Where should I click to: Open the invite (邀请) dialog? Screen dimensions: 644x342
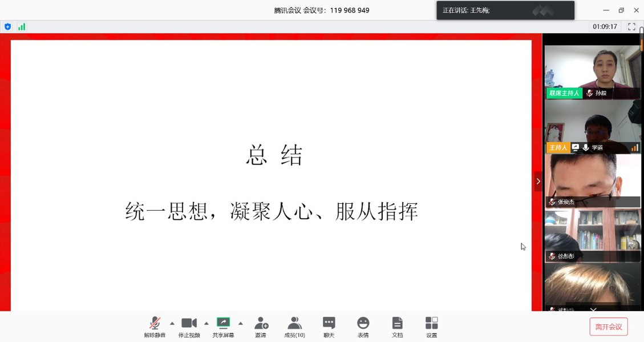[261, 327]
